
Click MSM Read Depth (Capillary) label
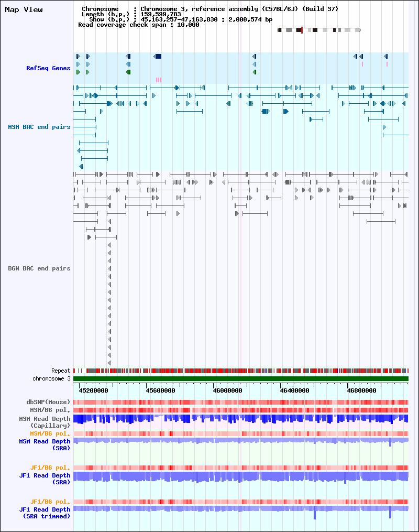pos(45,422)
